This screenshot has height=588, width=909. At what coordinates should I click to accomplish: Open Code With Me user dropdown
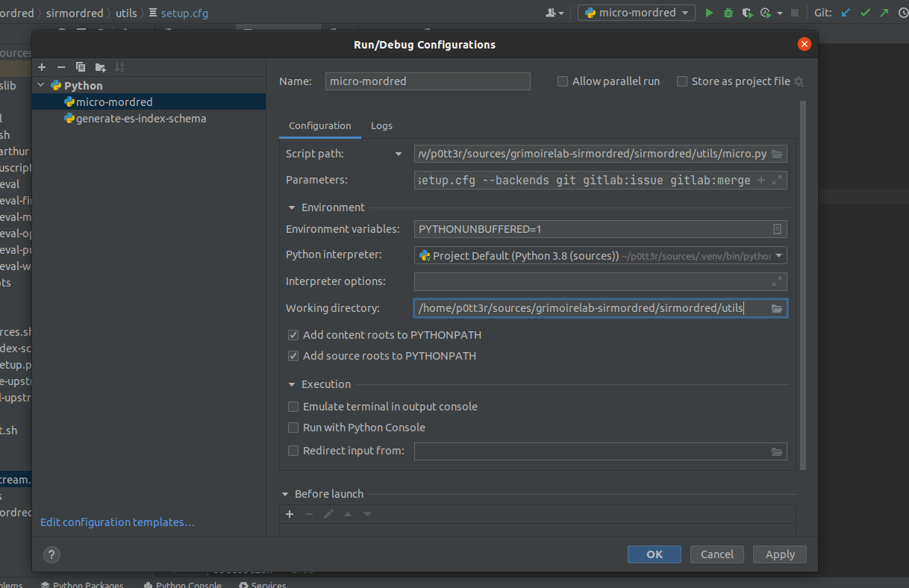click(x=555, y=13)
